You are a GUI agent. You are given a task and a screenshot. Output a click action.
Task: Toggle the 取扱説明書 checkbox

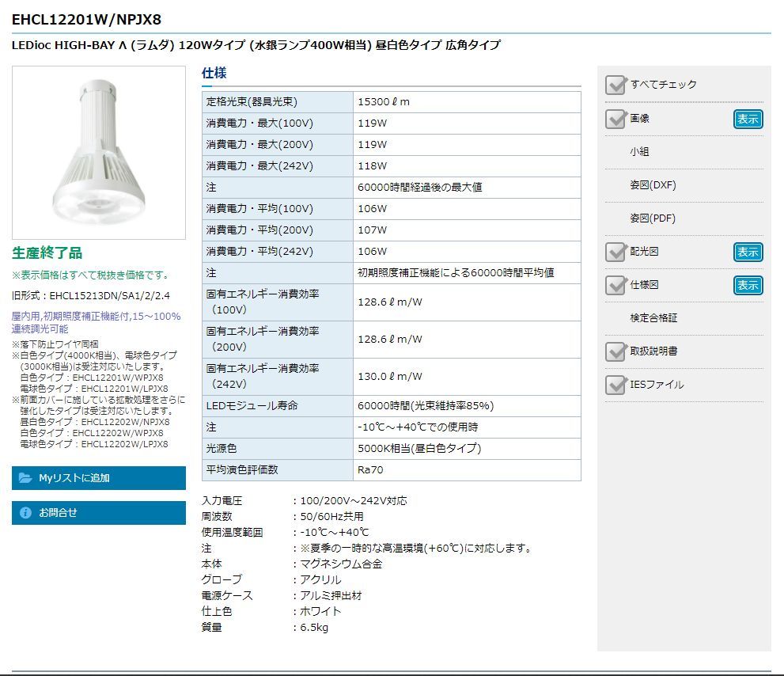[615, 351]
